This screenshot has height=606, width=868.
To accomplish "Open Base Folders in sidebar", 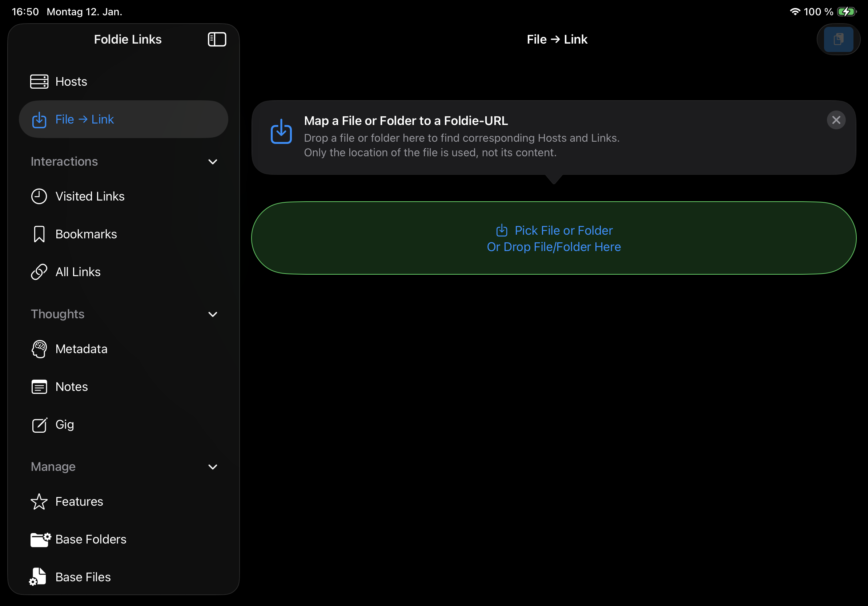I will [91, 540].
